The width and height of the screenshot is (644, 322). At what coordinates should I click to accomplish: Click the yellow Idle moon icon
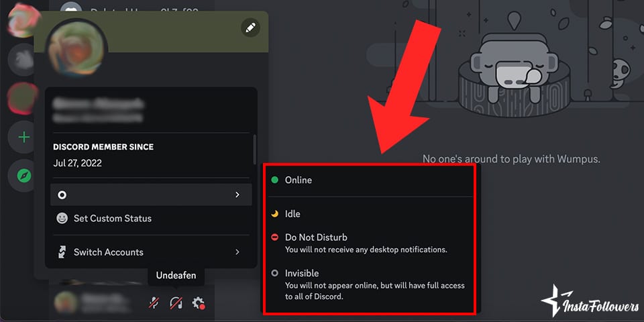tap(275, 213)
